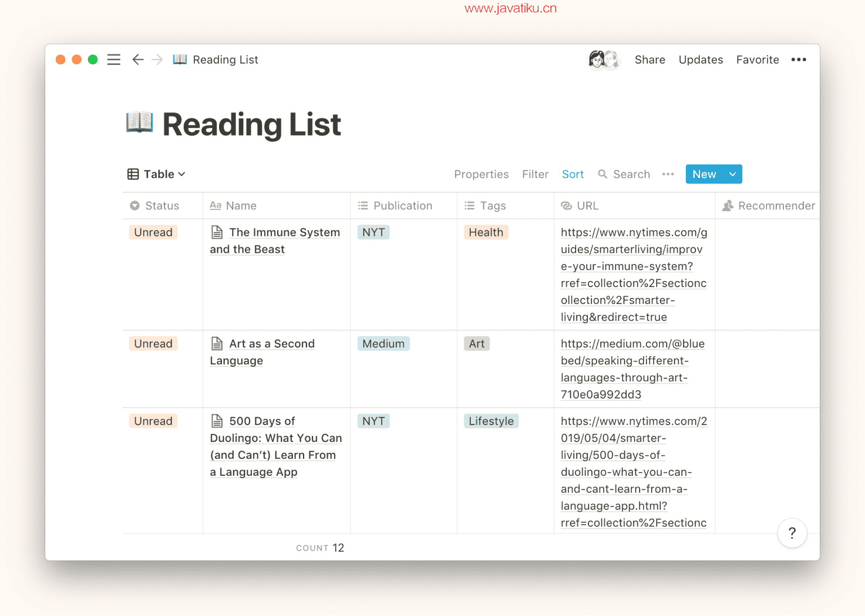Screen dimensions: 865x616
Task: Expand the Table view dropdown
Action: pyautogui.click(x=157, y=174)
